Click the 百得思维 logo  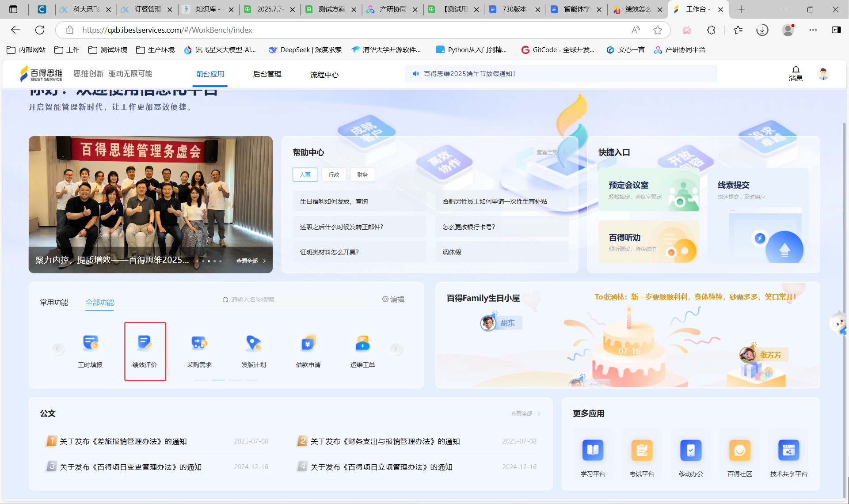(x=41, y=74)
